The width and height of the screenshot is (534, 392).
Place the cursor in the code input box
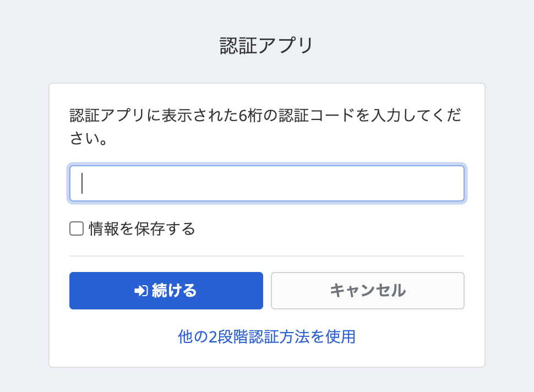tap(267, 183)
